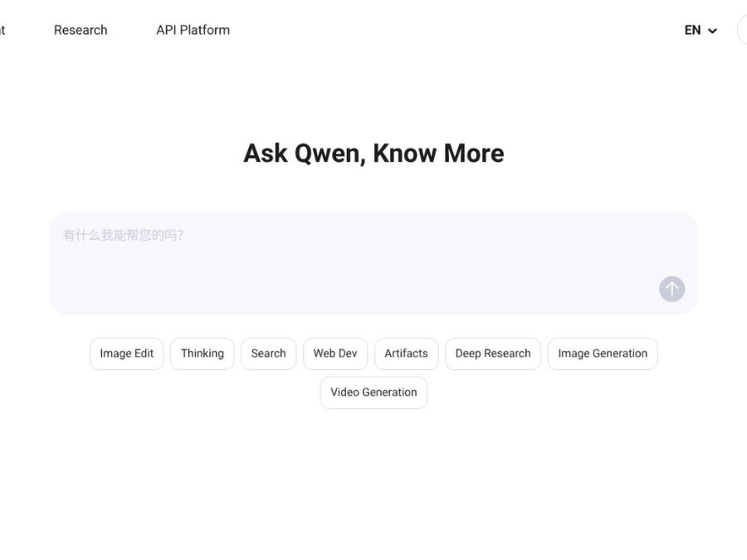Open the Research menu item

point(81,30)
